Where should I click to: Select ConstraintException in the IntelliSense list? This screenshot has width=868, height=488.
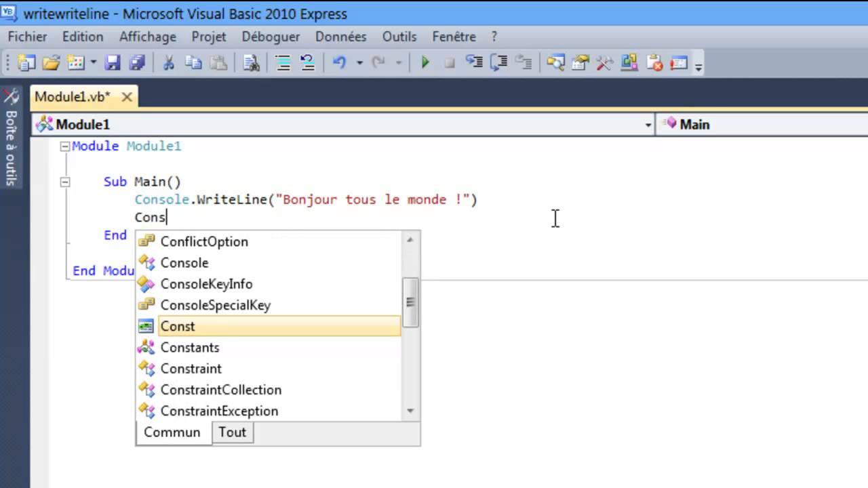[269, 411]
